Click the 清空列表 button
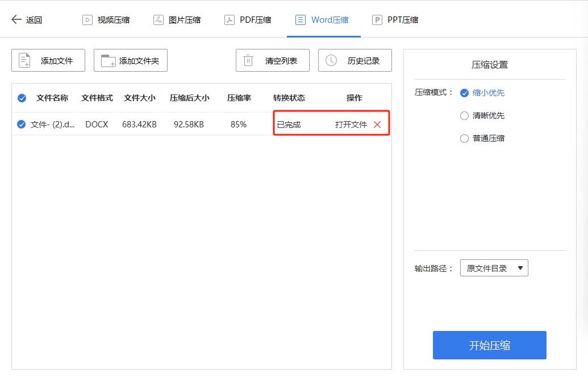This screenshot has width=588, height=381. [x=273, y=60]
